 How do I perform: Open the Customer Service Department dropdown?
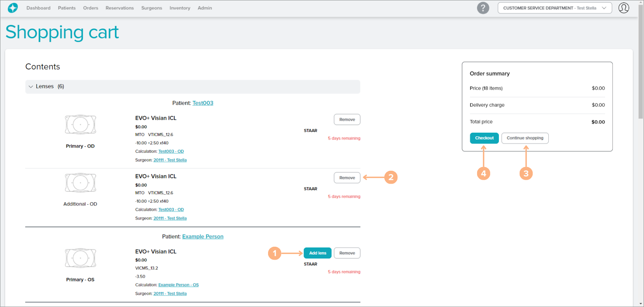tap(554, 8)
